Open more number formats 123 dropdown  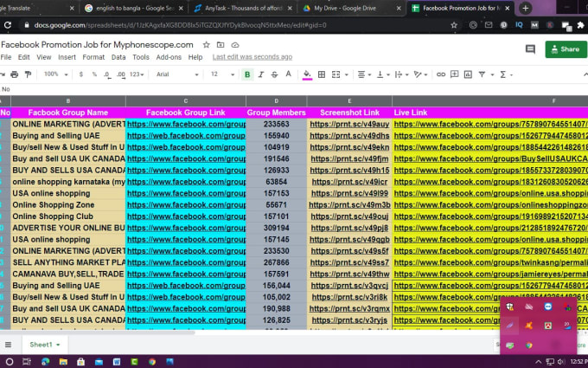[137, 74]
